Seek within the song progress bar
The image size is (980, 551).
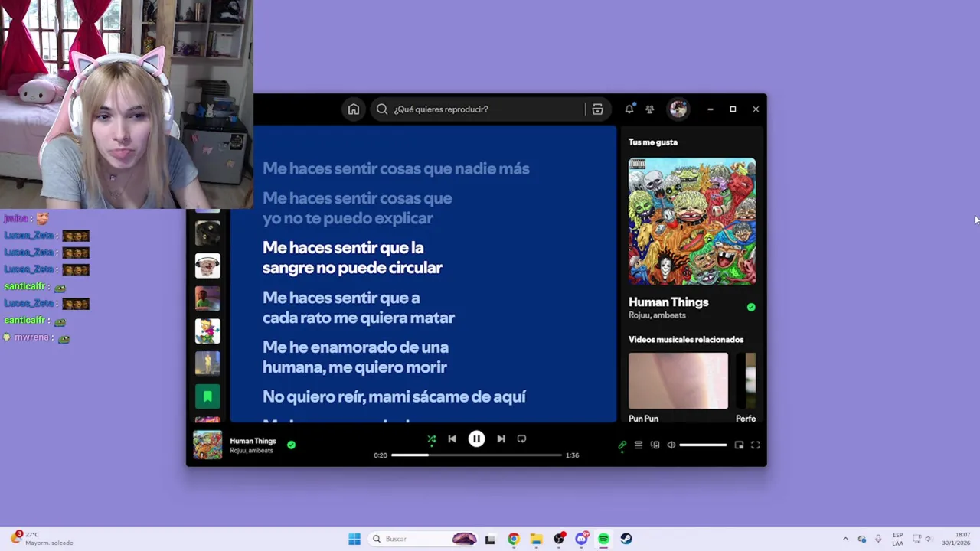[476, 455]
